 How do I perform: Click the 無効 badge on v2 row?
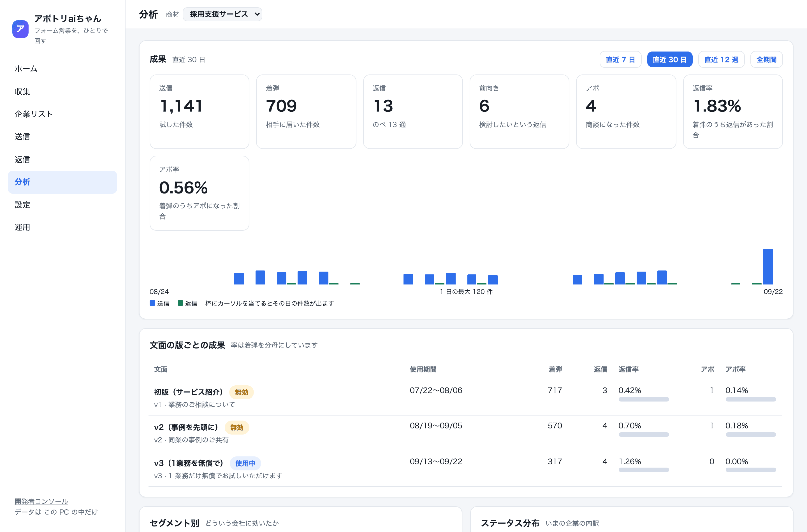tap(236, 428)
